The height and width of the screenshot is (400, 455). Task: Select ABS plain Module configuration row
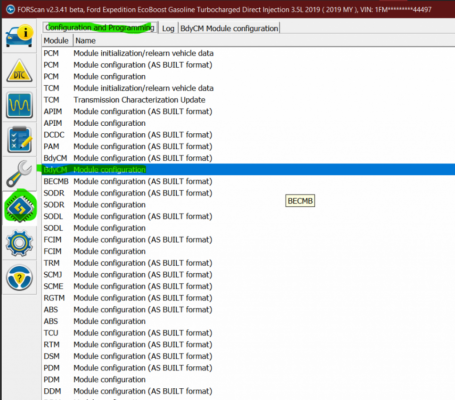coord(248,322)
